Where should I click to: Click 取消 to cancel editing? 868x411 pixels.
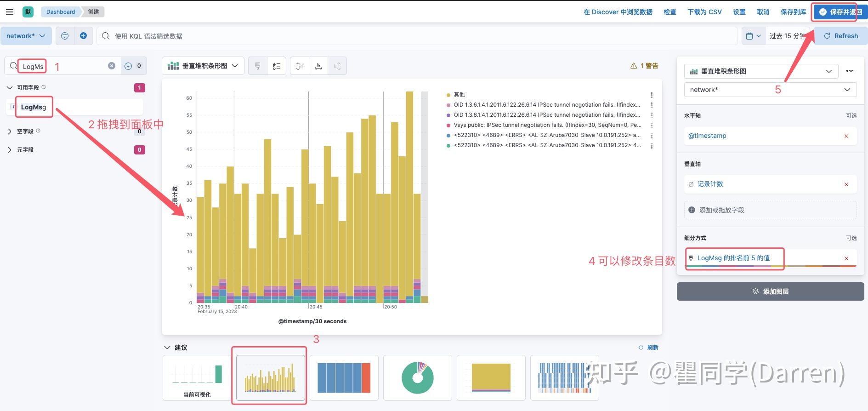(763, 12)
